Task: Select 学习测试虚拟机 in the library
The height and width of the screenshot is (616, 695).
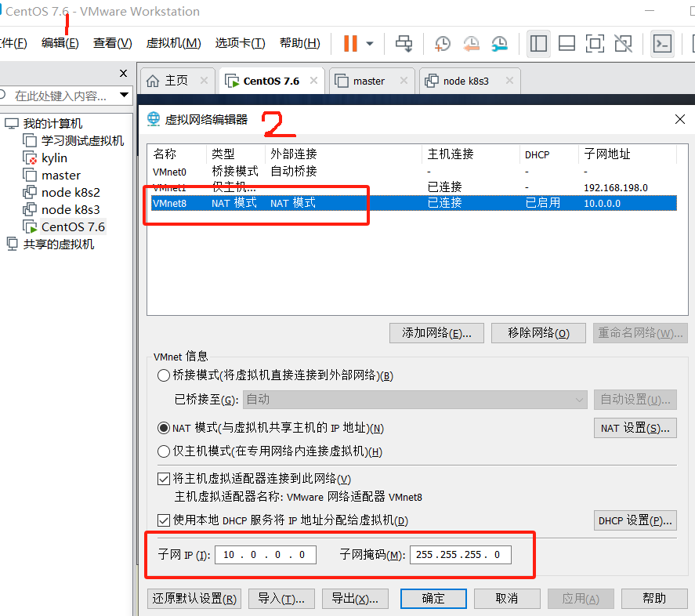Action: point(82,140)
